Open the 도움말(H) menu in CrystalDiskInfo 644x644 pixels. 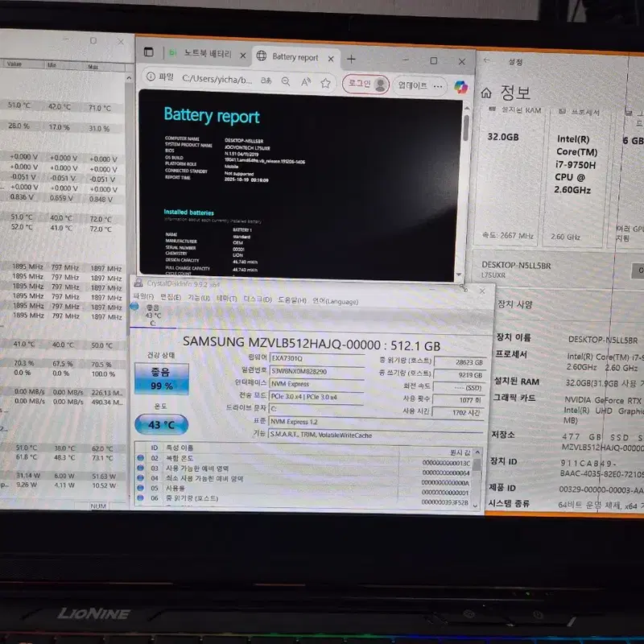click(292, 300)
